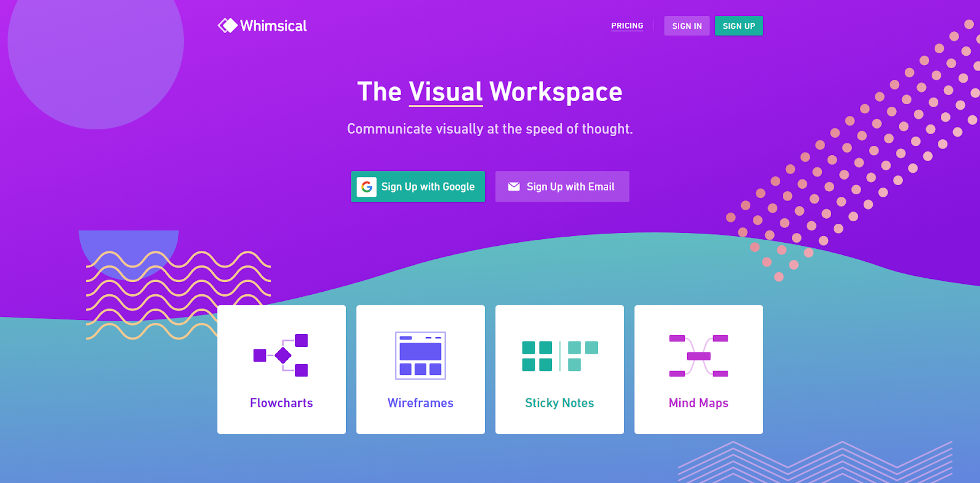The image size is (980, 483).
Task: Click the envelope email icon
Action: tap(514, 187)
